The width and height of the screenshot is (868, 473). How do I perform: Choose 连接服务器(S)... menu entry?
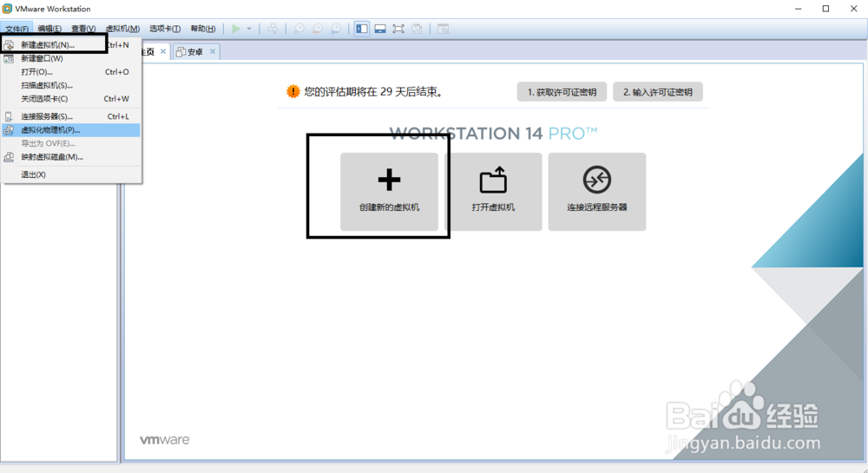(x=71, y=116)
